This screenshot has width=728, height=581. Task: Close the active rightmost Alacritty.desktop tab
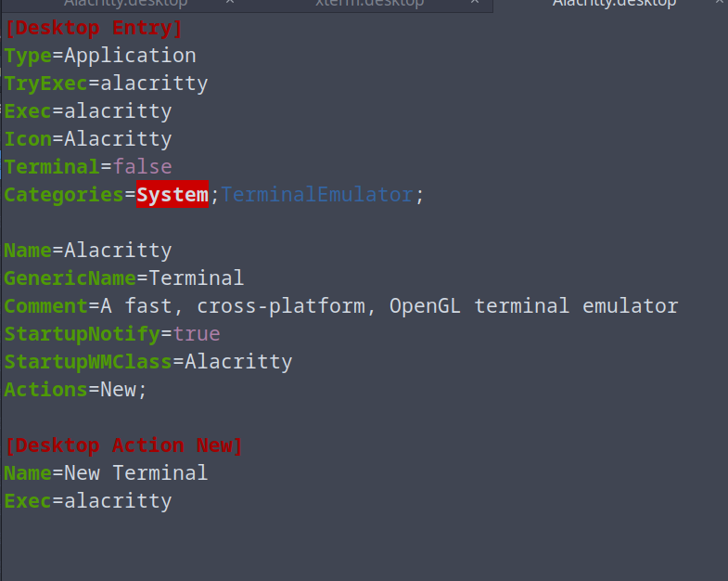pos(720,3)
